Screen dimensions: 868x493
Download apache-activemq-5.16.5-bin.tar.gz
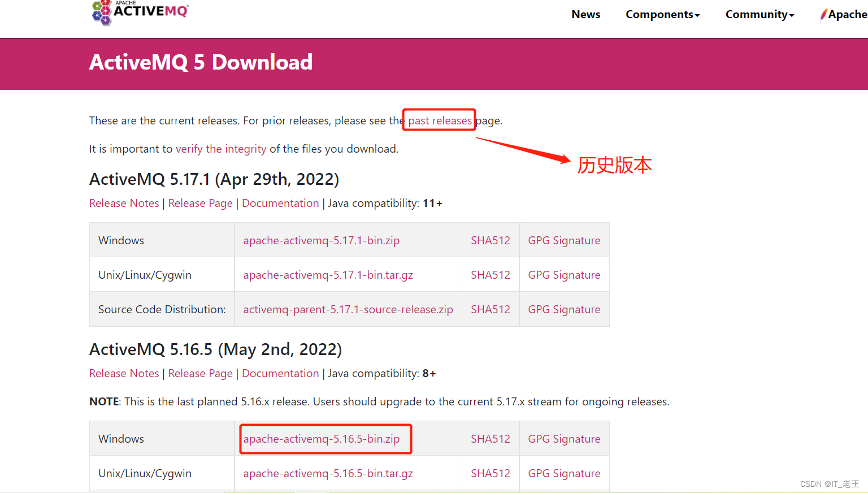tap(328, 473)
